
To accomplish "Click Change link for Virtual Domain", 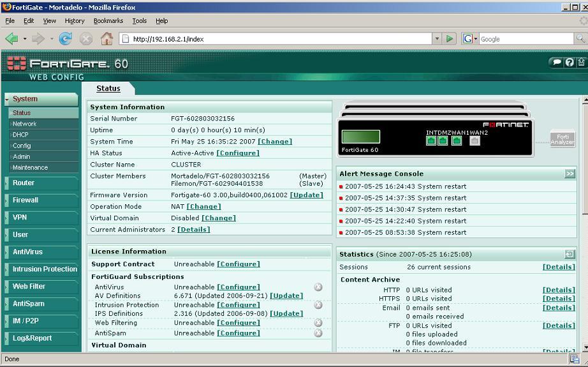I will 219,218.
